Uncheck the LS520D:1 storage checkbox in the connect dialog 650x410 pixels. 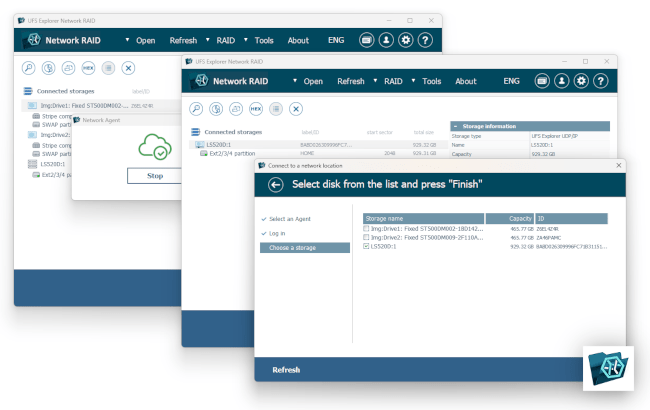(x=366, y=246)
